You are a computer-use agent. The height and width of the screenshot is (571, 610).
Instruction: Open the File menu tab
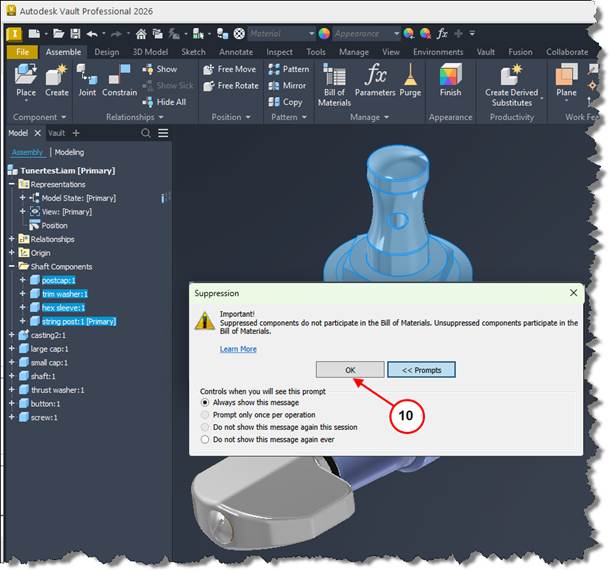click(22, 52)
